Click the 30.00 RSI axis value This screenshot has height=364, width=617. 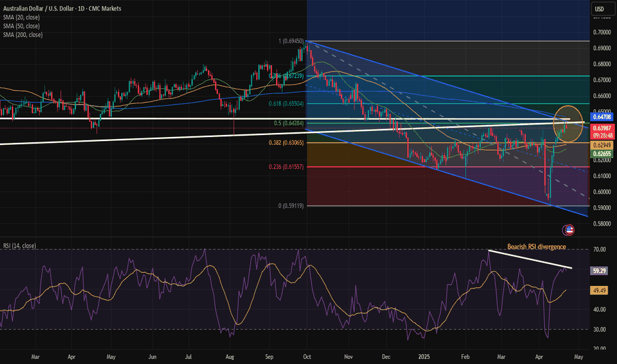click(599, 330)
